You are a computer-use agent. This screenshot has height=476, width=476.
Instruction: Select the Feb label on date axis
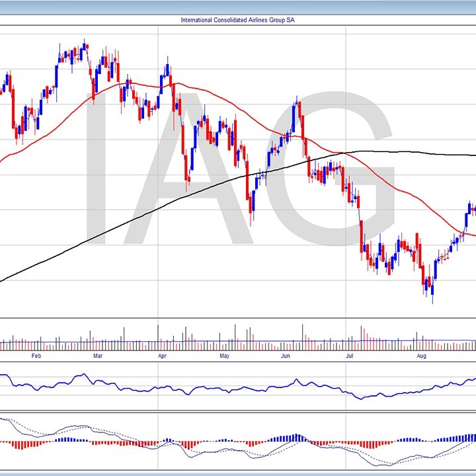tap(36, 356)
